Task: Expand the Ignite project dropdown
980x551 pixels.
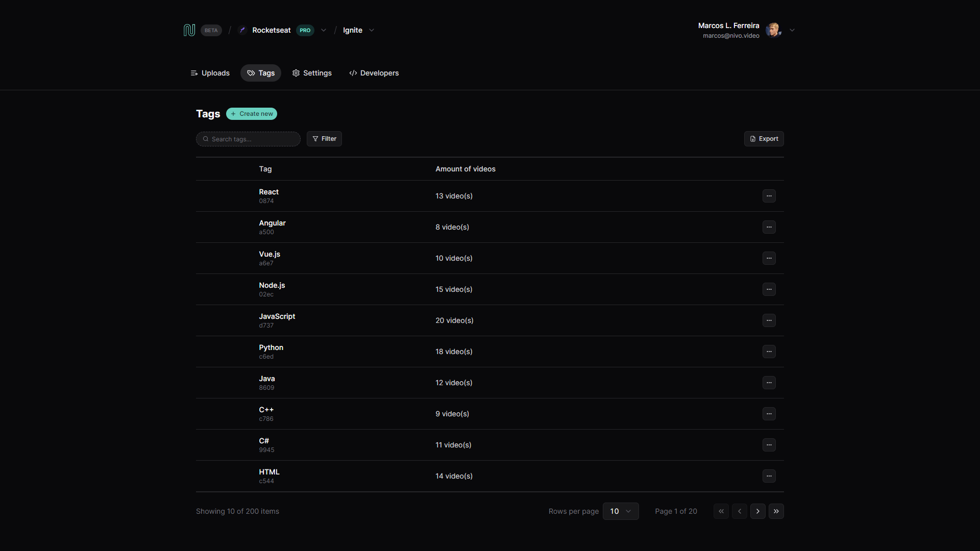Action: pyautogui.click(x=372, y=30)
